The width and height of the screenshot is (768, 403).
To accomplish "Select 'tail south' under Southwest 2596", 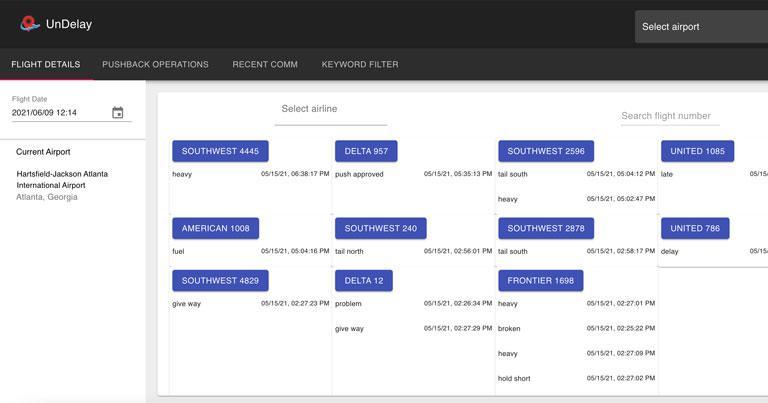I will point(512,174).
